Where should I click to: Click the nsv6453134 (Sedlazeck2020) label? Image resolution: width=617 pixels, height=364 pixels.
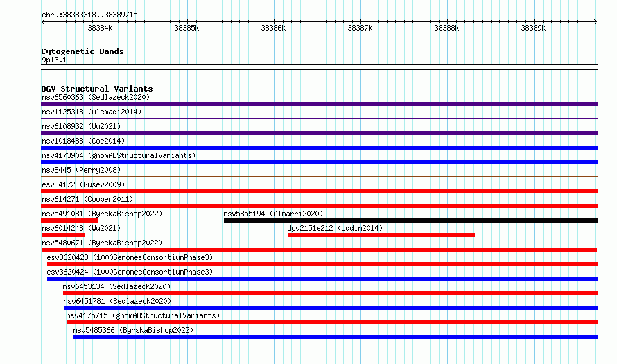tap(116, 286)
